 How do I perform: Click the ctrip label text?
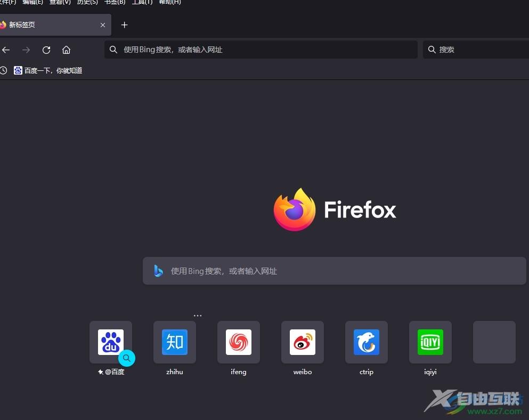click(367, 372)
